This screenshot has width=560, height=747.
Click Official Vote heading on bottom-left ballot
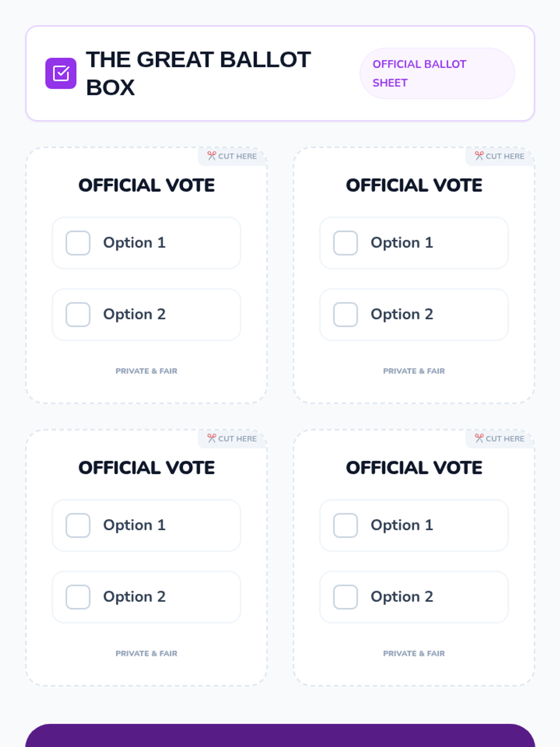(x=147, y=468)
